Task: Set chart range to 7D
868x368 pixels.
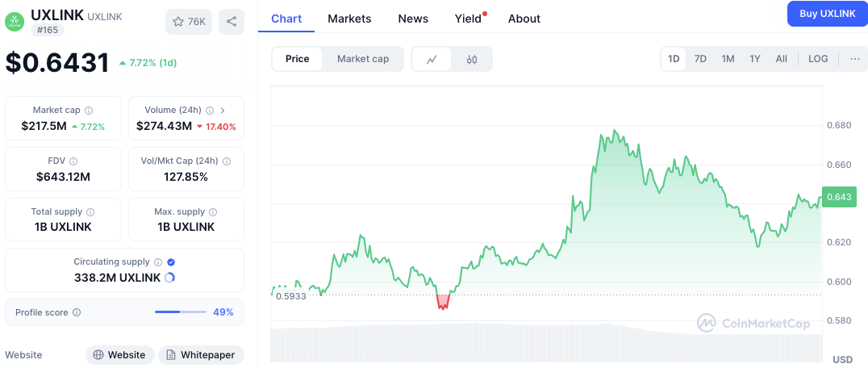Action: click(x=700, y=59)
